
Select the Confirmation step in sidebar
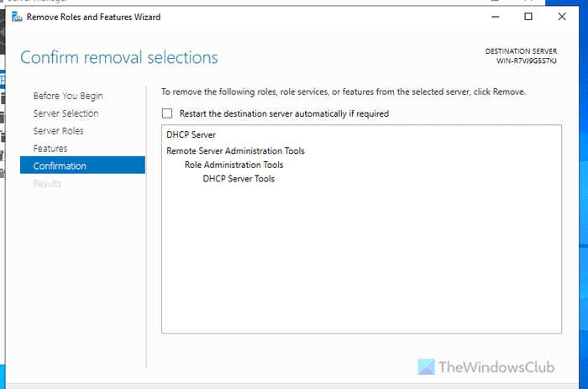click(60, 166)
